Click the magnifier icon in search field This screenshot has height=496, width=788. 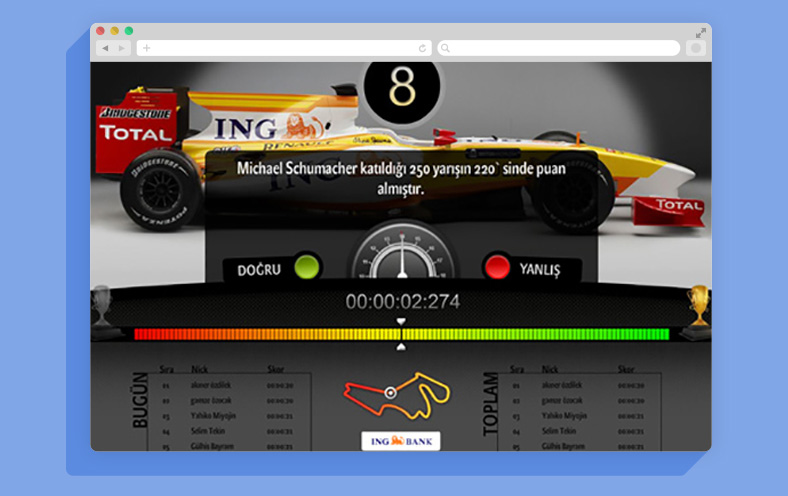(x=445, y=48)
